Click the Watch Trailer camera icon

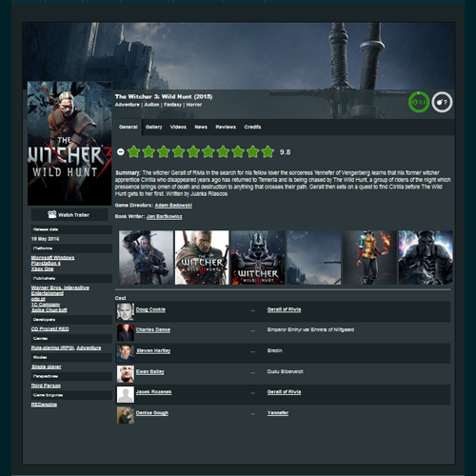(52, 214)
